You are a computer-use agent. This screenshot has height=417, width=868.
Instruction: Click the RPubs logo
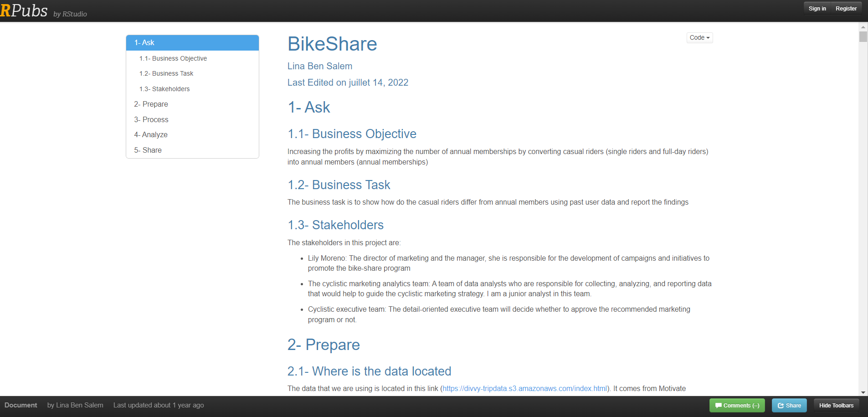tap(24, 10)
